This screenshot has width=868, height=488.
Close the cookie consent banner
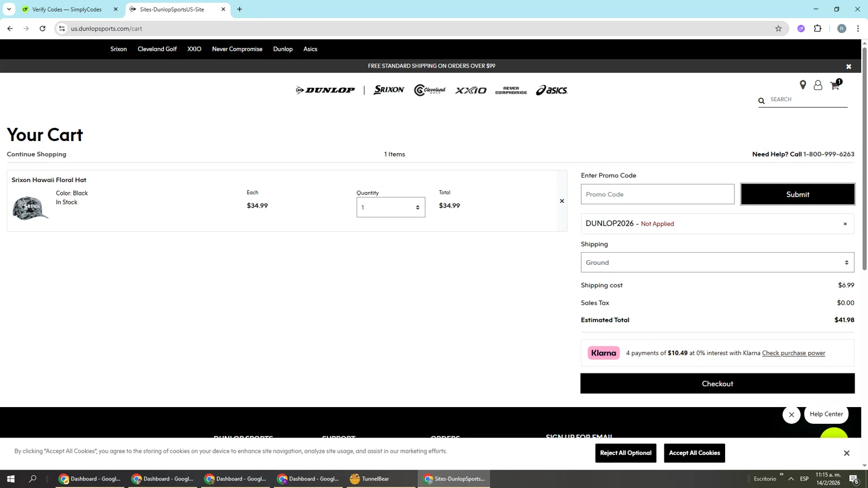[847, 453]
